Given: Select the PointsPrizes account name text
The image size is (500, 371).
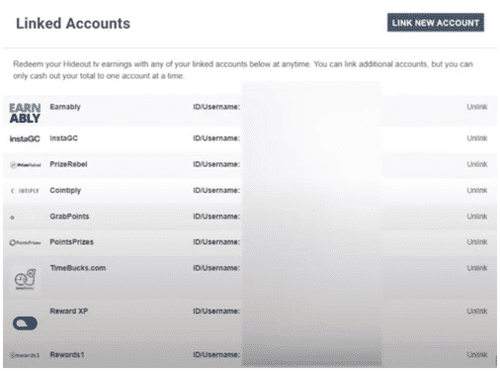Looking at the screenshot, I should [x=72, y=242].
